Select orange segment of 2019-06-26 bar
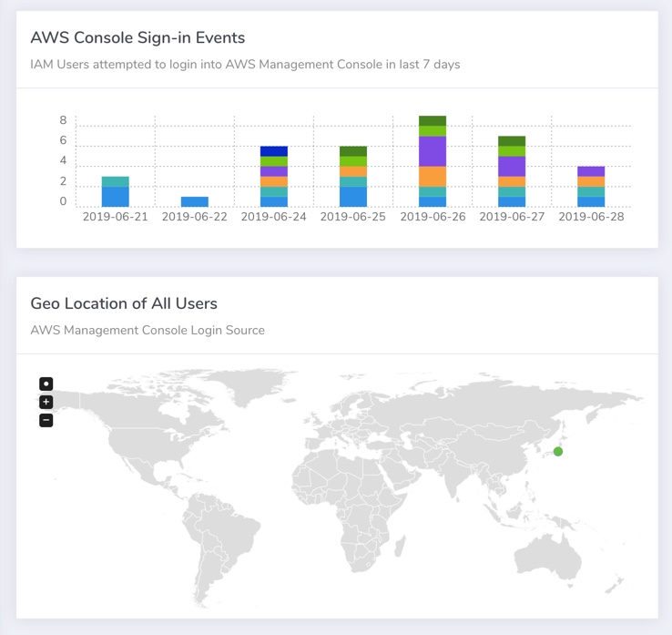Screen dimensions: 672x635 pos(433,176)
